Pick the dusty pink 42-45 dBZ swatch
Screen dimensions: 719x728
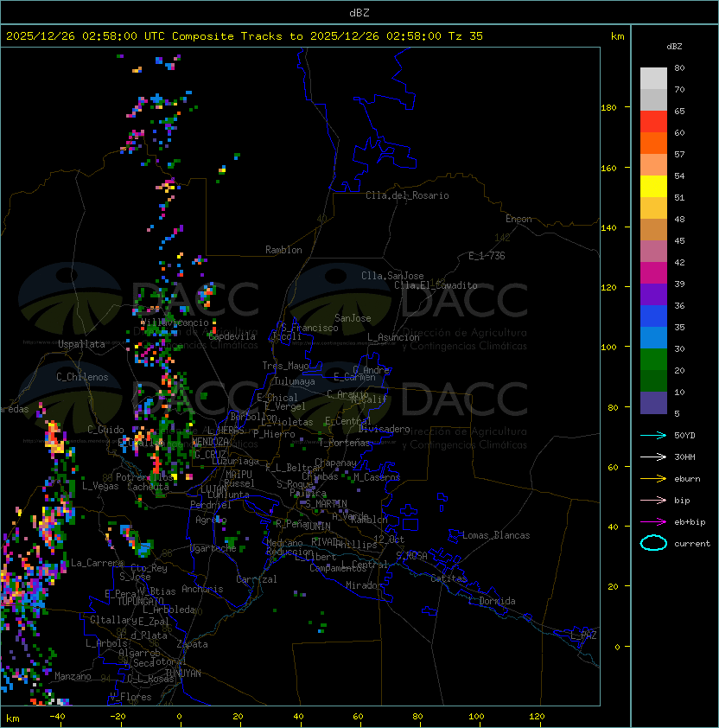[653, 252]
